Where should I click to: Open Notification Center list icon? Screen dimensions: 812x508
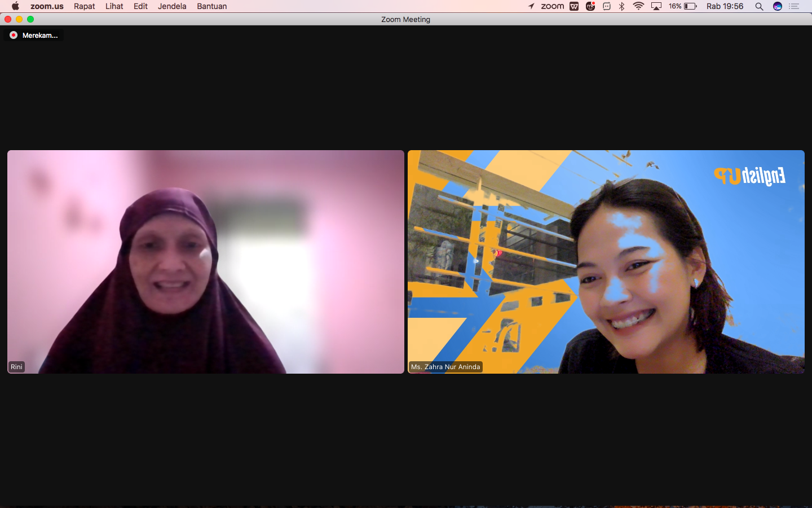point(795,6)
